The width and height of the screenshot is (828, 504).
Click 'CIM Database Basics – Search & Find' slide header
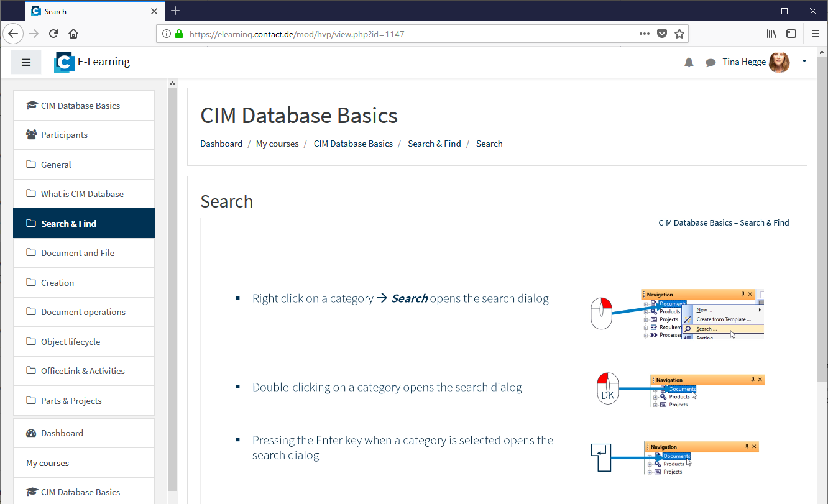724,222
